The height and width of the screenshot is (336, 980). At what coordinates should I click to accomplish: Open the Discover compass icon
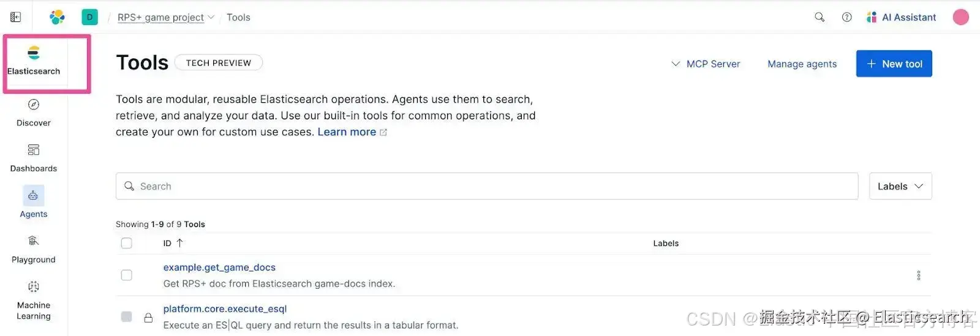pyautogui.click(x=34, y=105)
